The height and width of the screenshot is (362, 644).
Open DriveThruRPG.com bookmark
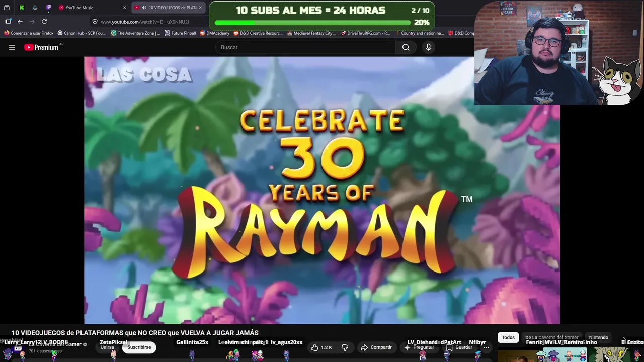pos(365,33)
